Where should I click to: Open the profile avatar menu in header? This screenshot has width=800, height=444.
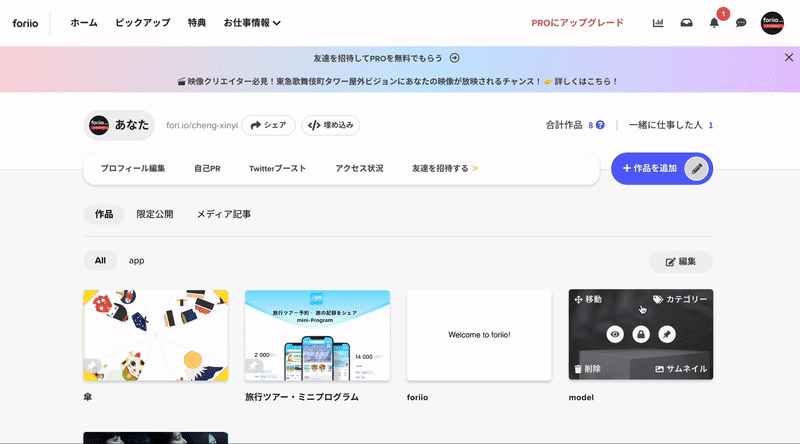pos(773,23)
